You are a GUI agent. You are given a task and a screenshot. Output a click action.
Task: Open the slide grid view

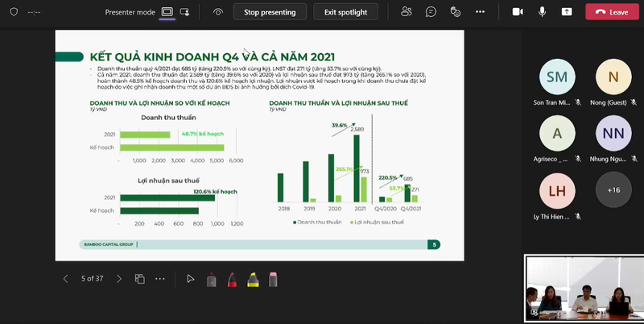pos(139,279)
